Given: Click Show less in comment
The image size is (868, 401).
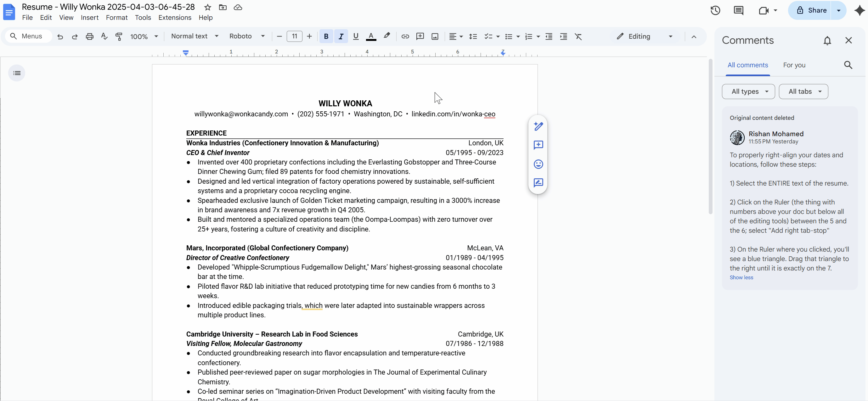Looking at the screenshot, I should [x=741, y=277].
